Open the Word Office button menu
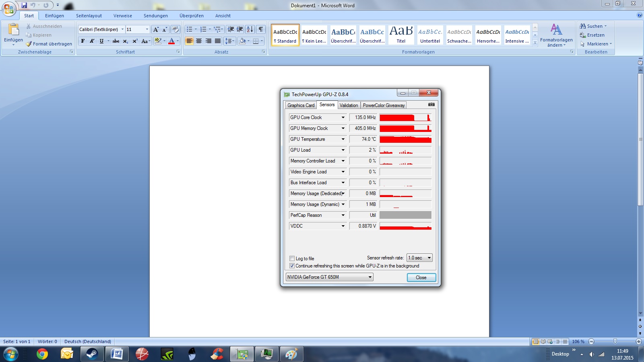The width and height of the screenshot is (644, 362). tap(9, 8)
